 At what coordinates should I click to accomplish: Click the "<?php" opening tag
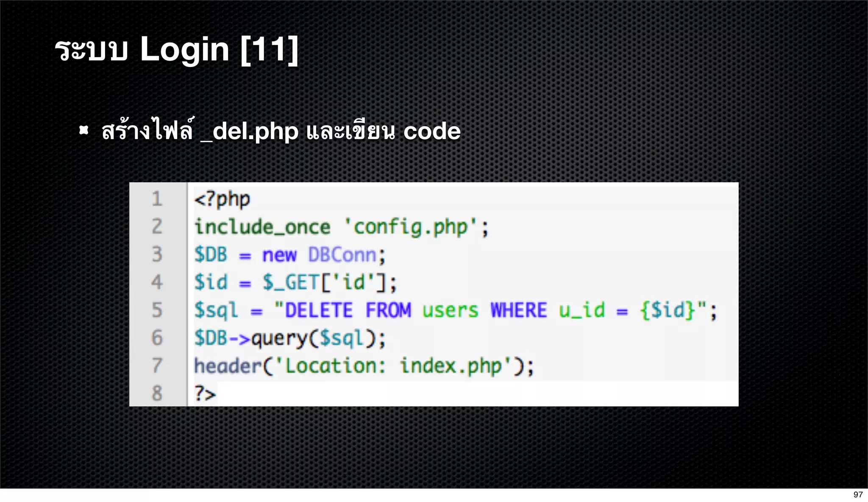tap(222, 200)
